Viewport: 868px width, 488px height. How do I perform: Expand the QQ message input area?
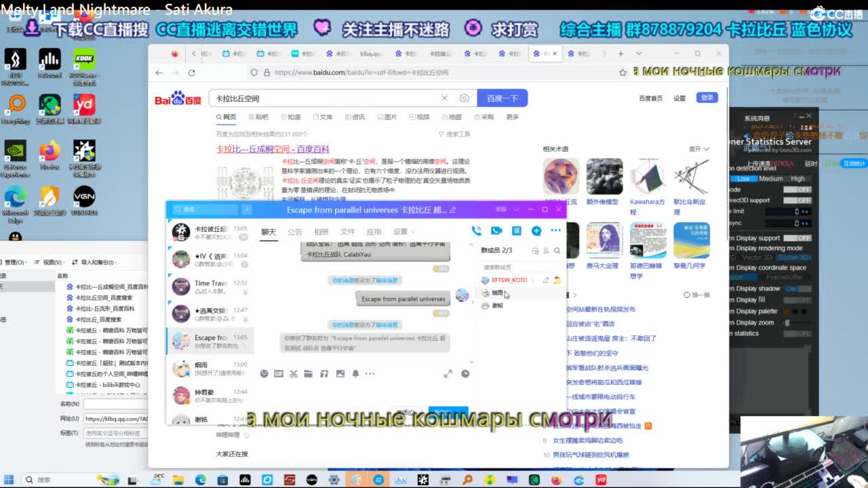click(448, 373)
